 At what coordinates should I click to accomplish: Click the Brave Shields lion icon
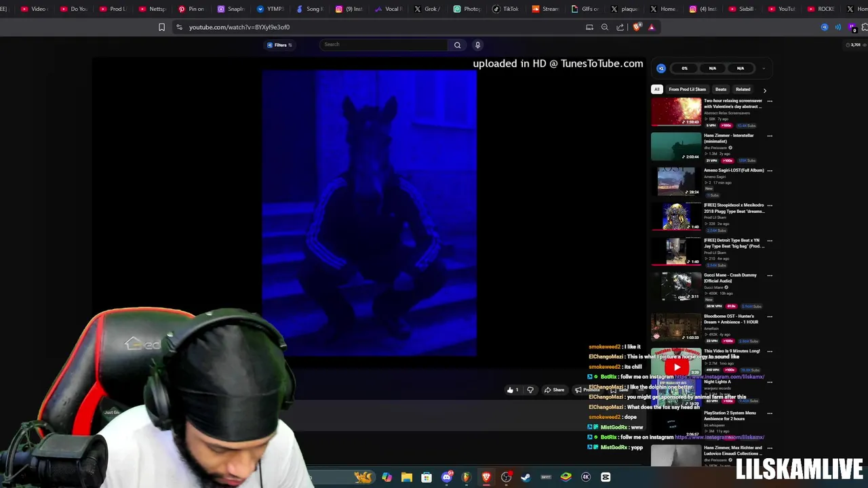[636, 27]
